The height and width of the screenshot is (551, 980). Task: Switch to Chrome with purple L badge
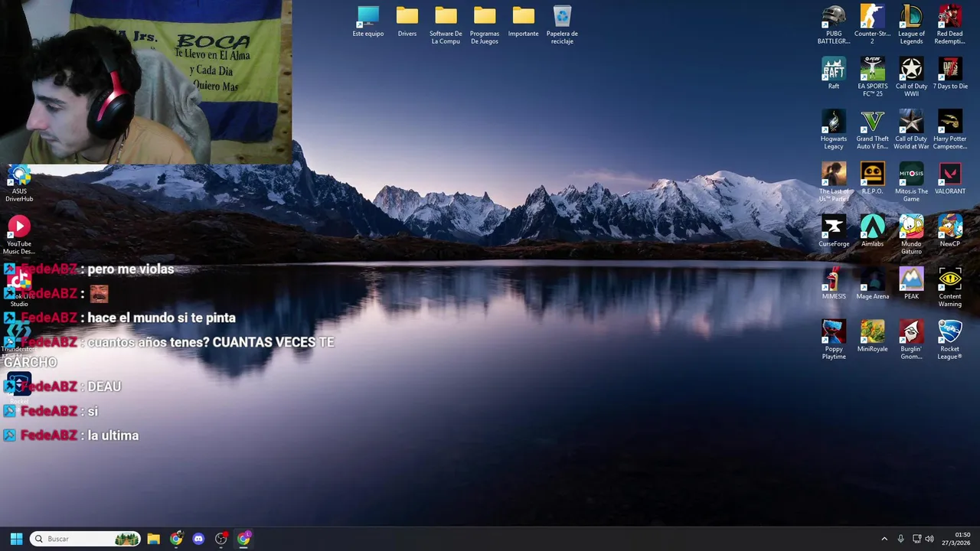(x=243, y=539)
